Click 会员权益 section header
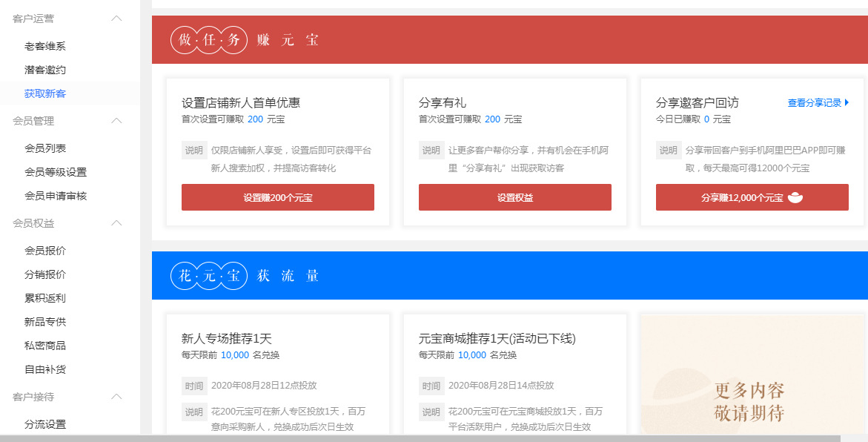Image resolution: width=868 pixels, height=442 pixels. point(33,223)
